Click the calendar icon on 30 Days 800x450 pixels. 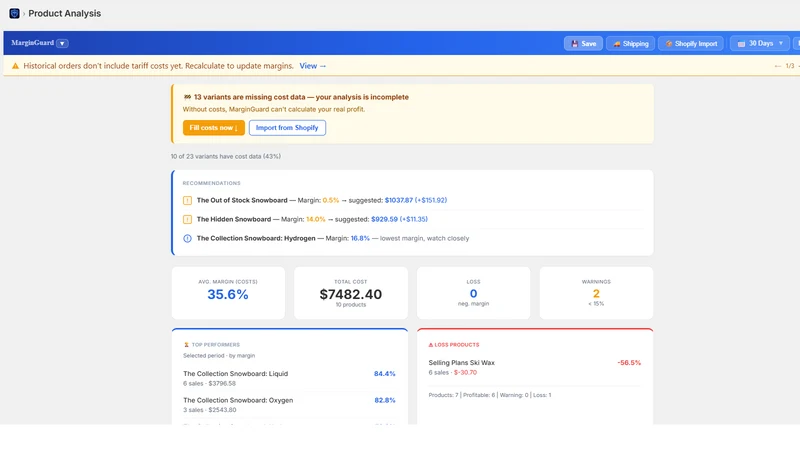(x=741, y=44)
